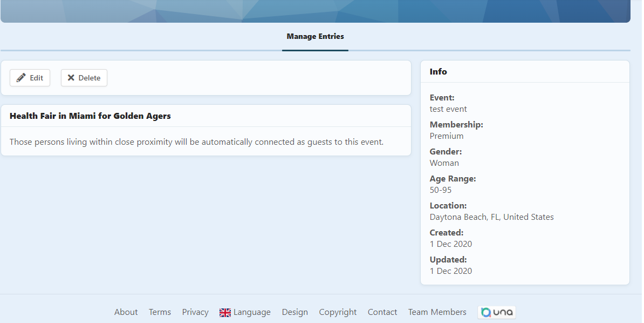Open the Contact page link
The height and width of the screenshot is (323, 644).
click(382, 312)
